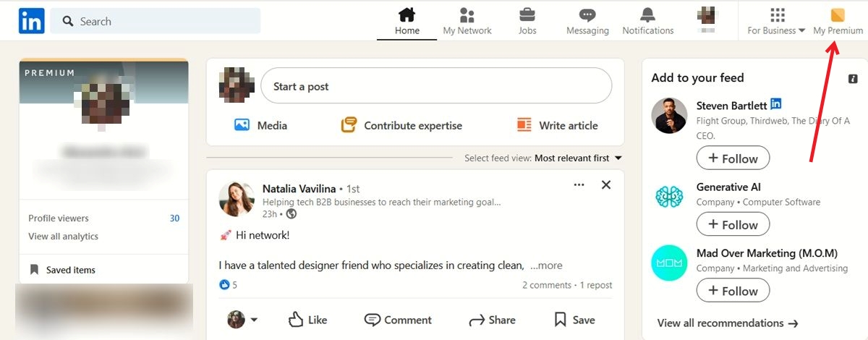
Task: Save Natalia Vavilina's post
Action: click(x=574, y=320)
